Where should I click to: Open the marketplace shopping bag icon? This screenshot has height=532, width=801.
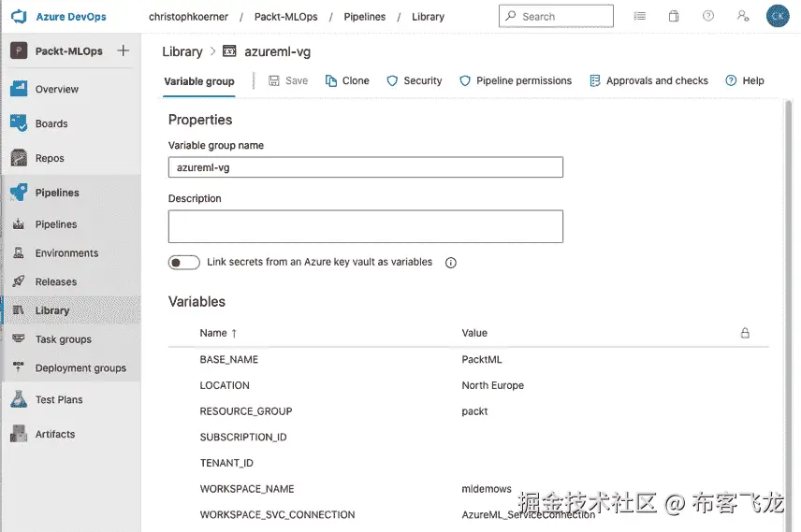click(674, 16)
